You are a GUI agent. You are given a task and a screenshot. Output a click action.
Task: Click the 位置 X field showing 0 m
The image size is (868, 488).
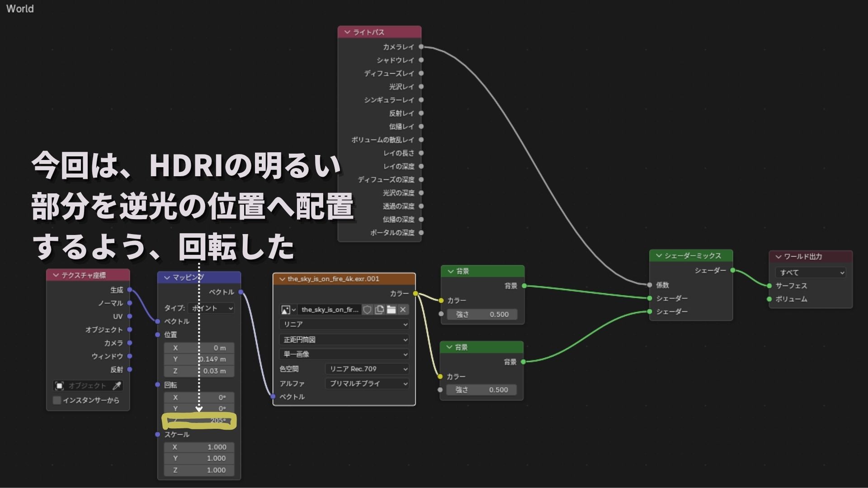(199, 348)
